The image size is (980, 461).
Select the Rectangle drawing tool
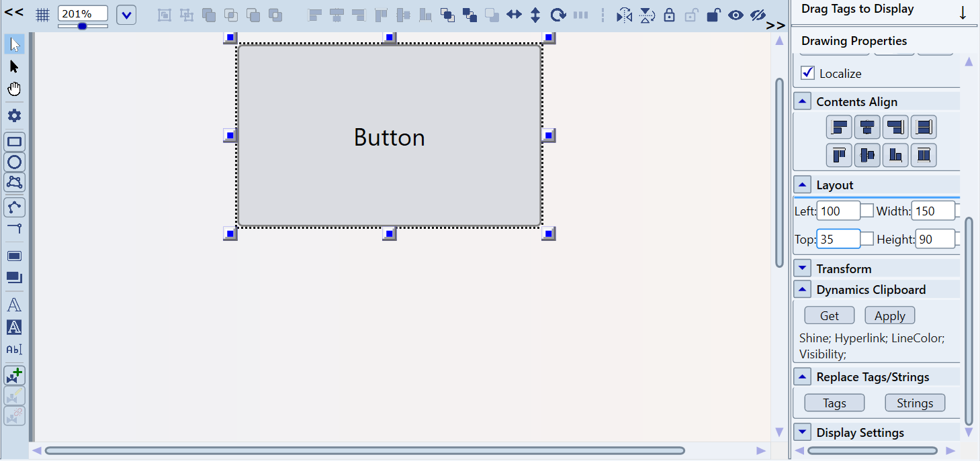[x=14, y=142]
